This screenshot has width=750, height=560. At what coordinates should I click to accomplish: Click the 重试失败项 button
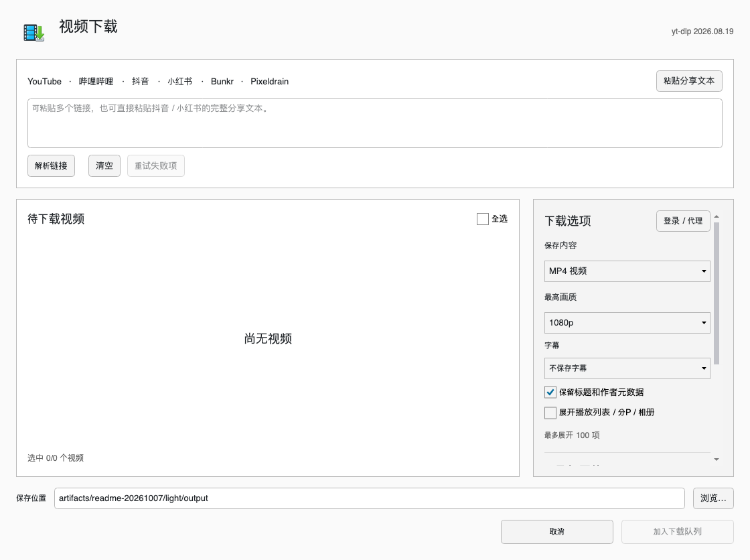click(x=156, y=165)
